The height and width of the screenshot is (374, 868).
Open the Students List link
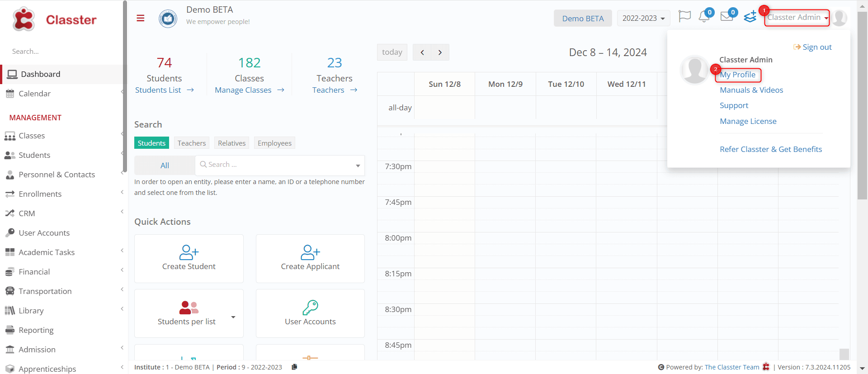coord(165,90)
